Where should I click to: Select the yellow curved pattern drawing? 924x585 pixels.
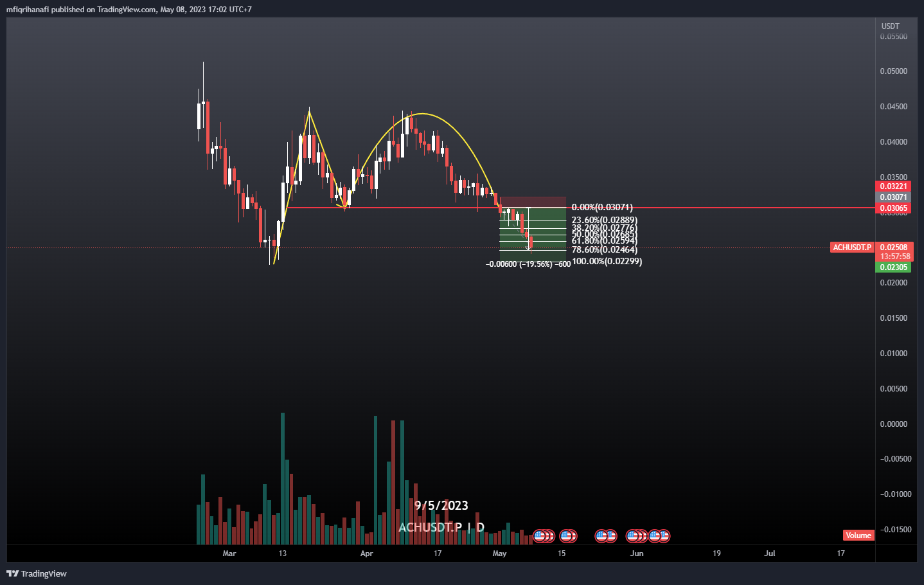pos(421,114)
